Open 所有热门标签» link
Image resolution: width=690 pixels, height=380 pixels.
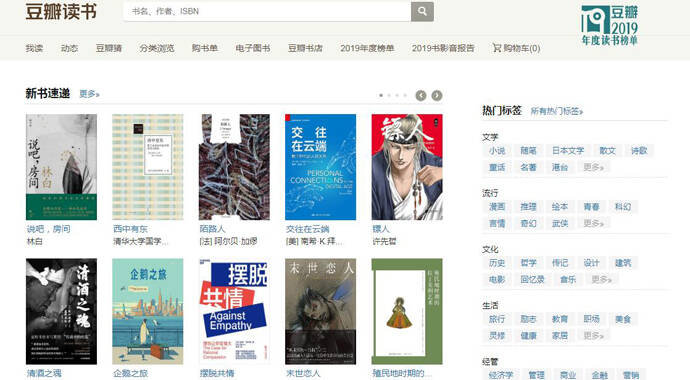pos(557,111)
